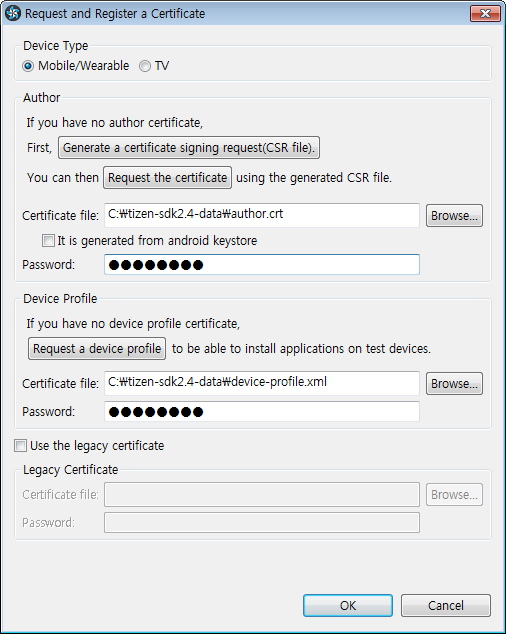Focus the Author password field
This screenshot has height=634, width=506.
[x=262, y=265]
